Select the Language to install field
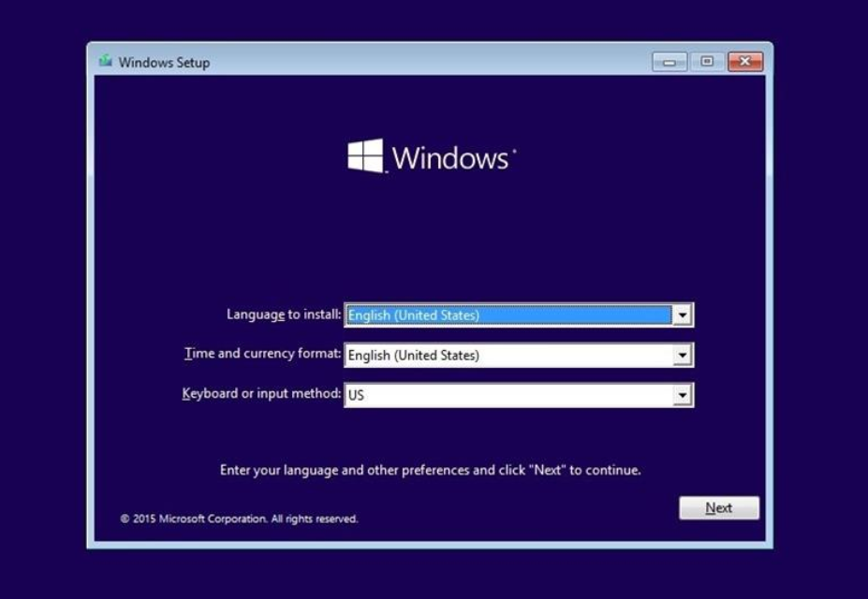The image size is (868, 599). click(519, 315)
